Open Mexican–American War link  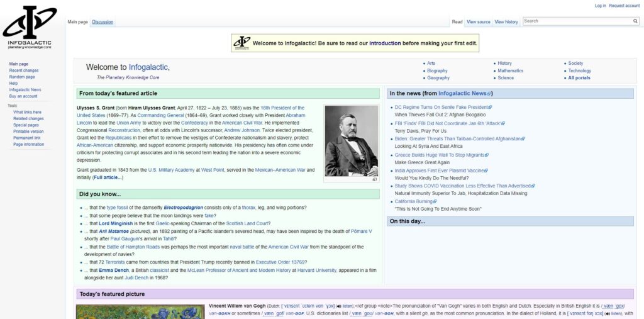click(x=280, y=170)
